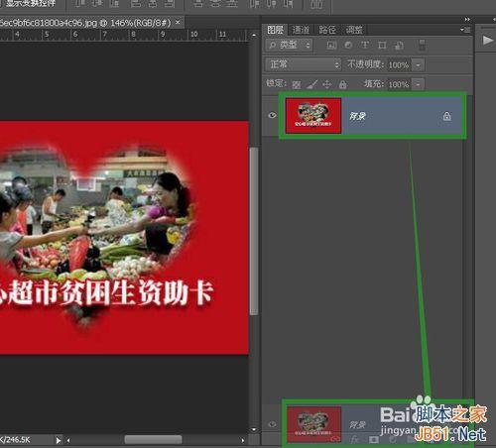Click the canvas vertical scrollbar thumb
The height and width of the screenshot is (448, 496).
coord(254,231)
